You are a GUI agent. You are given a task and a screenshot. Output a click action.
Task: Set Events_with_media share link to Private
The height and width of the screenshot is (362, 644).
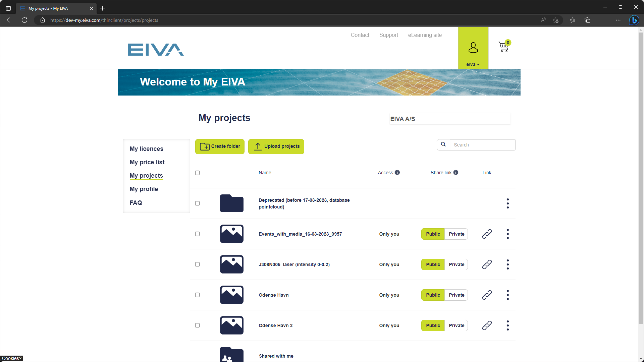tap(456, 234)
